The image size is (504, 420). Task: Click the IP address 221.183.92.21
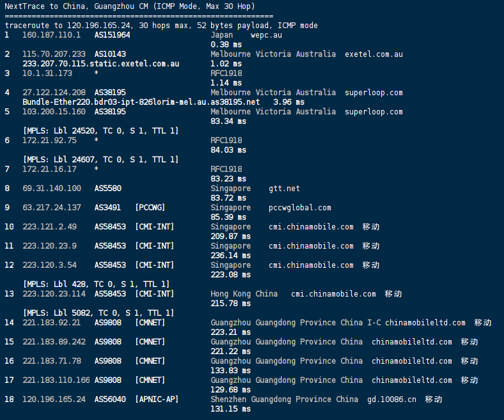(x=51, y=323)
